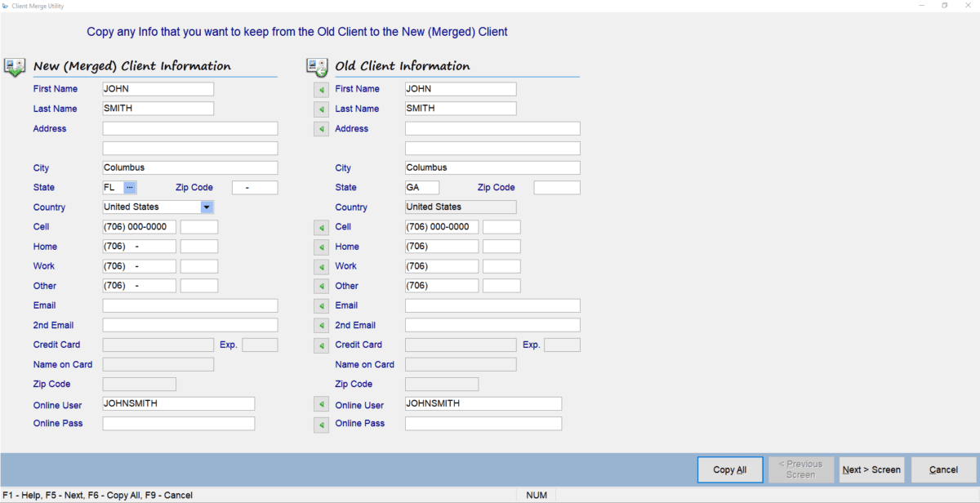Click the old client Work phone field
The width and height of the screenshot is (980, 503).
(442, 266)
